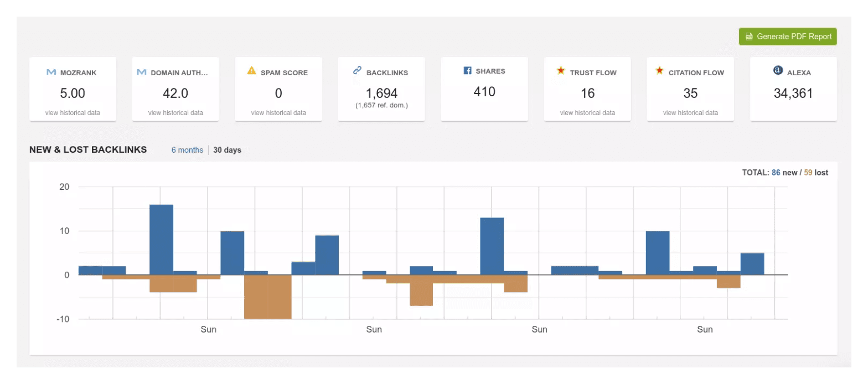Click the Backlinks count 1,694
This screenshot has width=868, height=384.
coord(381,94)
